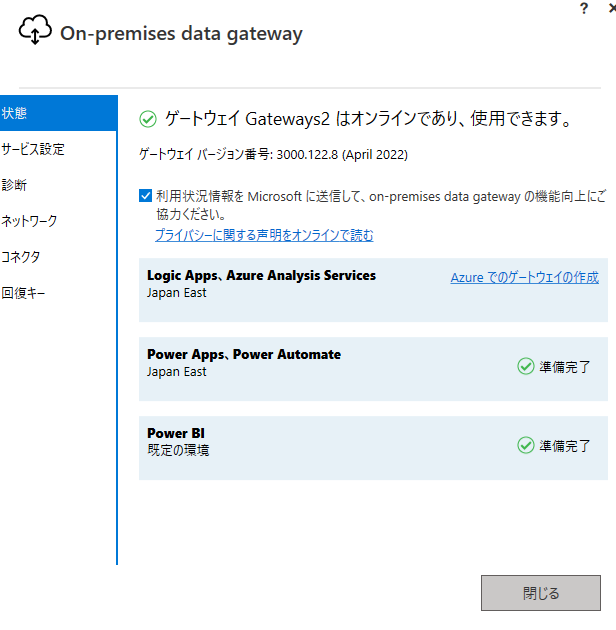Open the privacy statement online link

(264, 235)
